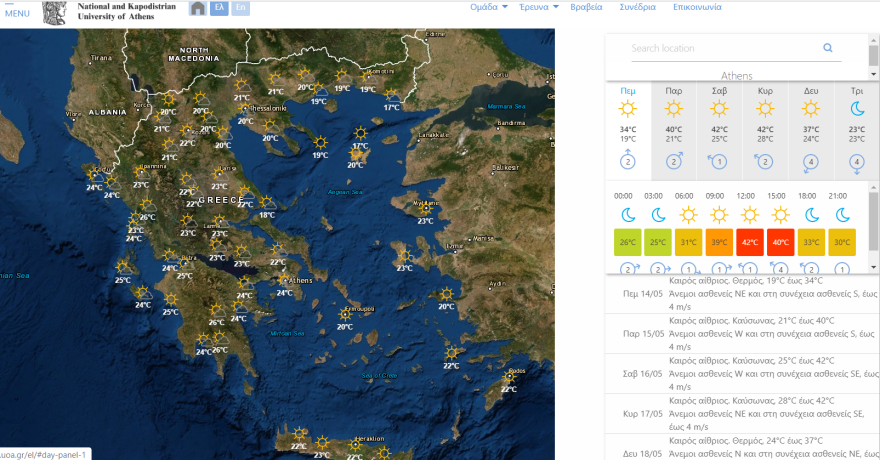Click the University of Athens logo
The image size is (880, 460).
pos(55,14)
